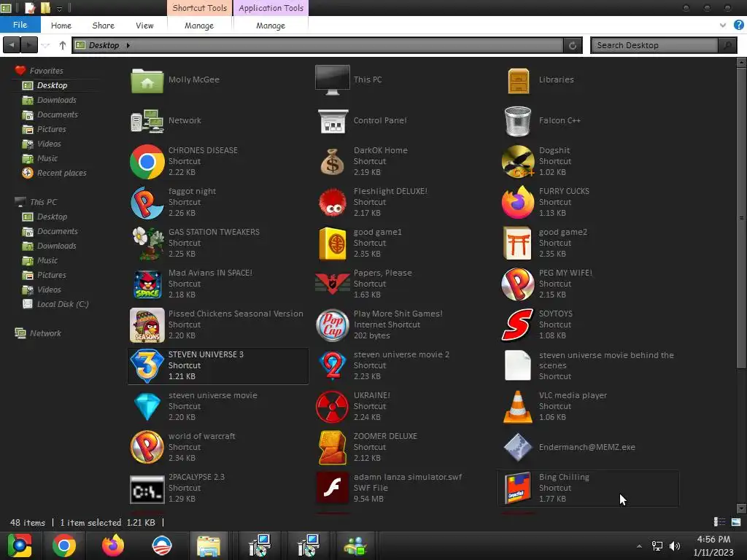Viewport: 747px width, 560px height.
Task: Open Firefox from the taskbar
Action: click(x=113, y=545)
